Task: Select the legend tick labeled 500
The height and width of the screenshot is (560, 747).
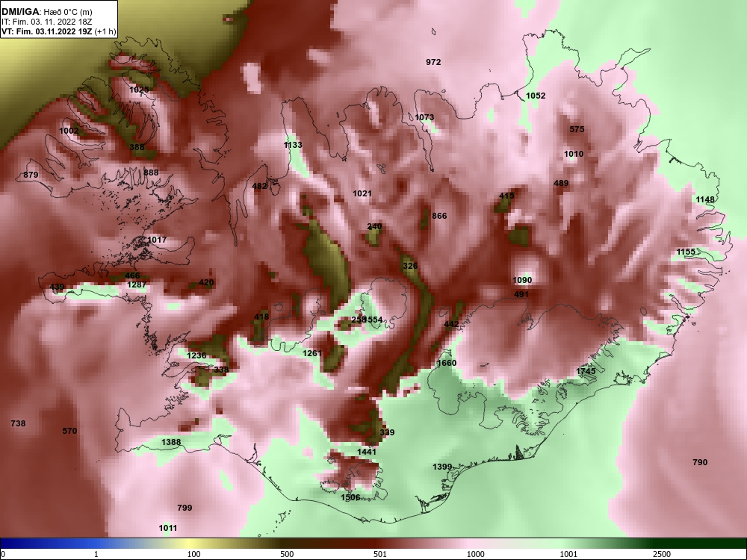Action: (288, 554)
